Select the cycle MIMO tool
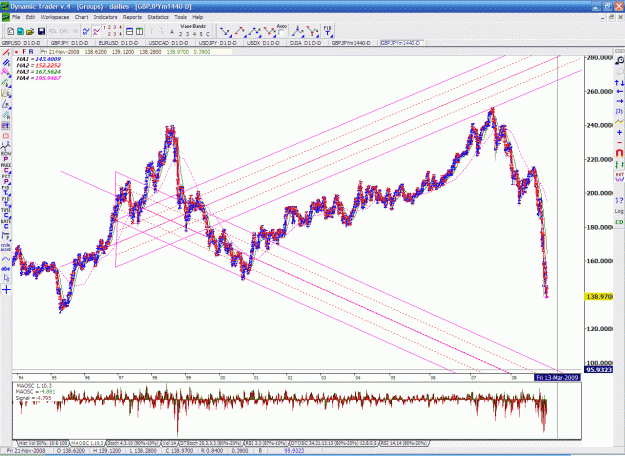This screenshot has height=456, width=625. click(x=6, y=247)
